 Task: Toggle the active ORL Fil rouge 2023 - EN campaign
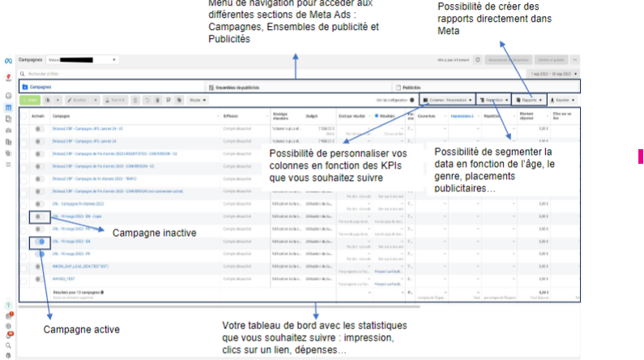pyautogui.click(x=38, y=242)
